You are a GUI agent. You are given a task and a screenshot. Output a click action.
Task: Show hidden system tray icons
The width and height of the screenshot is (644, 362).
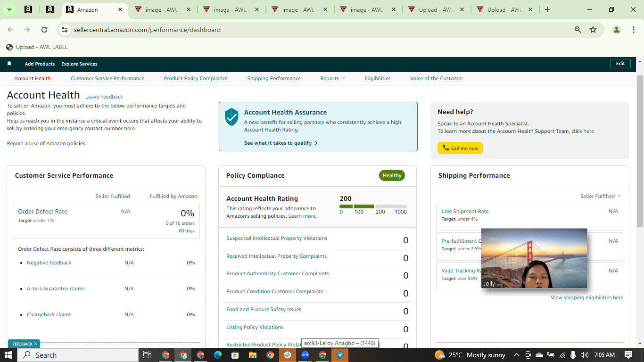pos(517,355)
